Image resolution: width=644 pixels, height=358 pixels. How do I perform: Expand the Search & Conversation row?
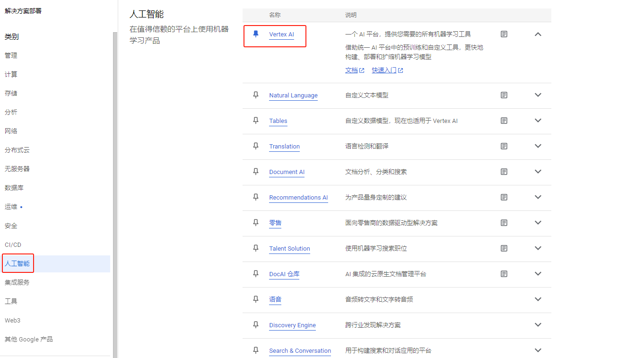538,350
